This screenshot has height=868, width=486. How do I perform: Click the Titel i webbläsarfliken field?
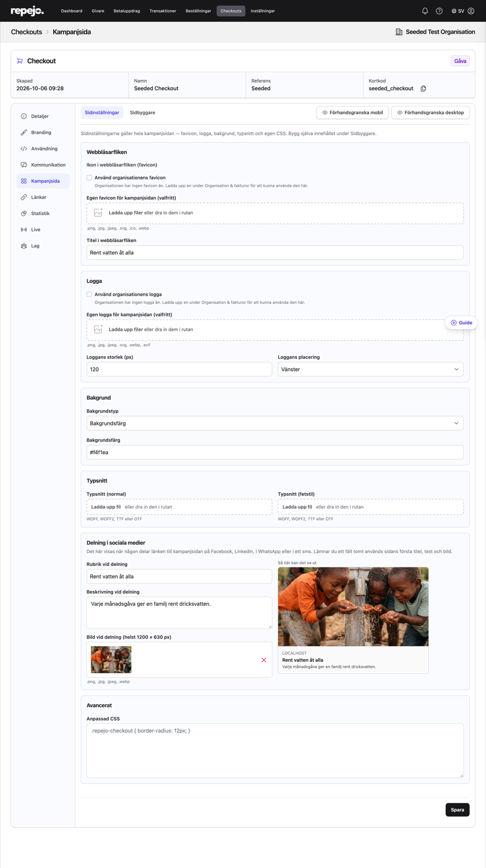click(275, 252)
